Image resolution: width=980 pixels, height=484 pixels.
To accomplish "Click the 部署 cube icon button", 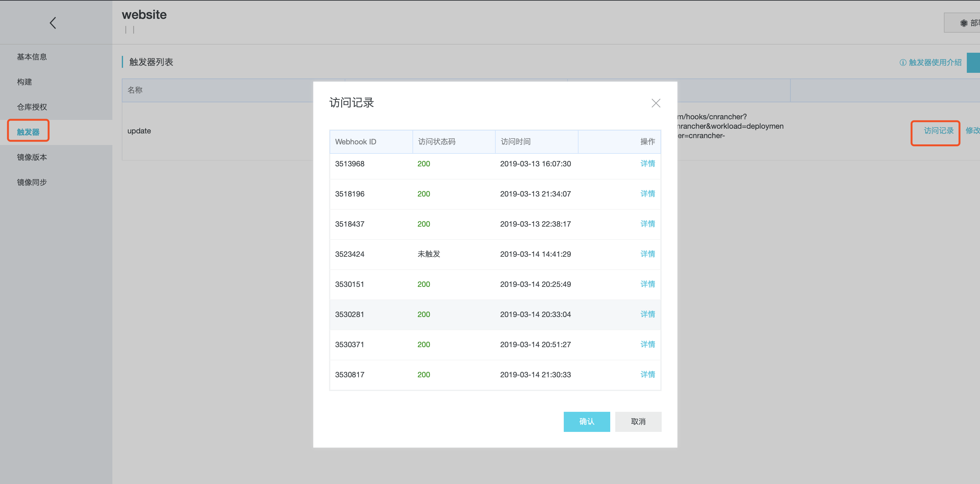I will [964, 23].
